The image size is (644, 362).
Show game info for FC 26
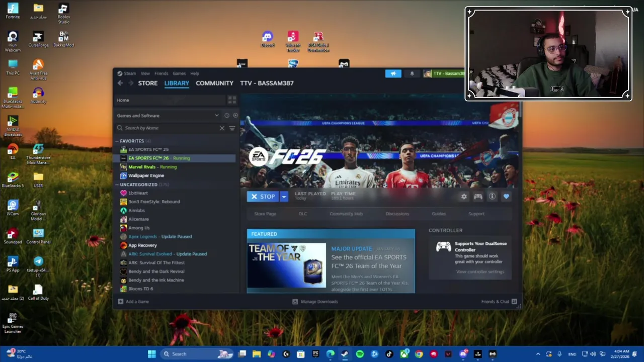pyautogui.click(x=492, y=197)
